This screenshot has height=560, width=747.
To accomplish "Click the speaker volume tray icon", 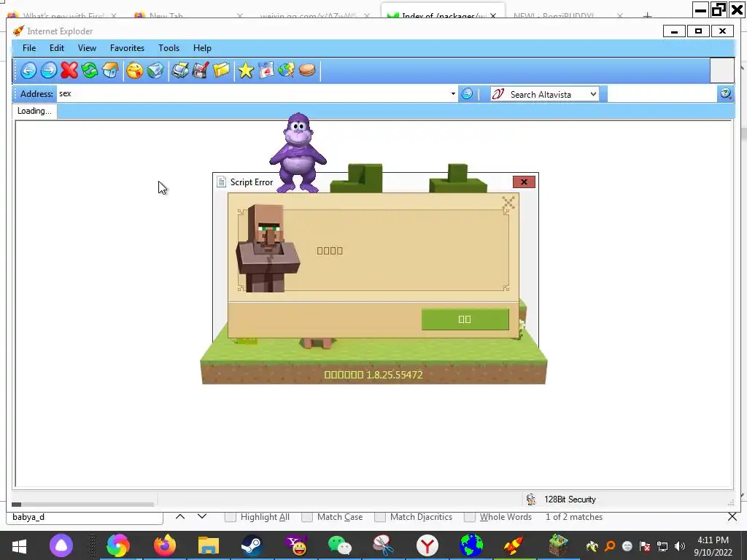I will [680, 546].
